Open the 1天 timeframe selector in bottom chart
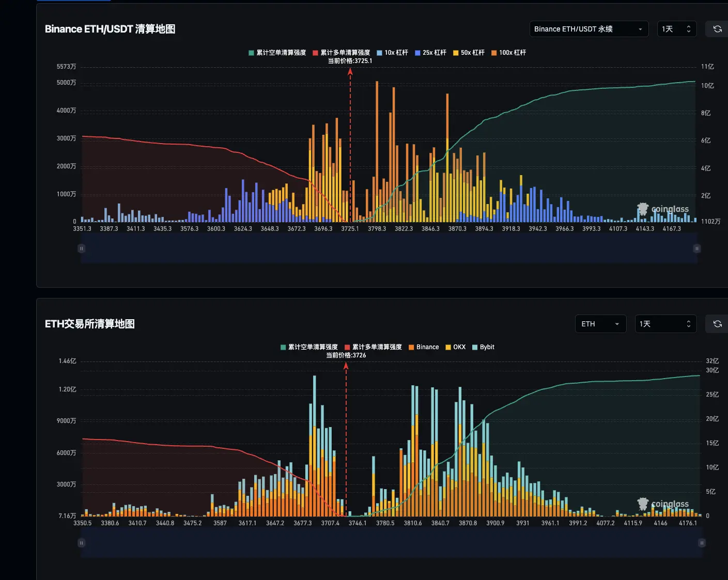 pos(665,324)
